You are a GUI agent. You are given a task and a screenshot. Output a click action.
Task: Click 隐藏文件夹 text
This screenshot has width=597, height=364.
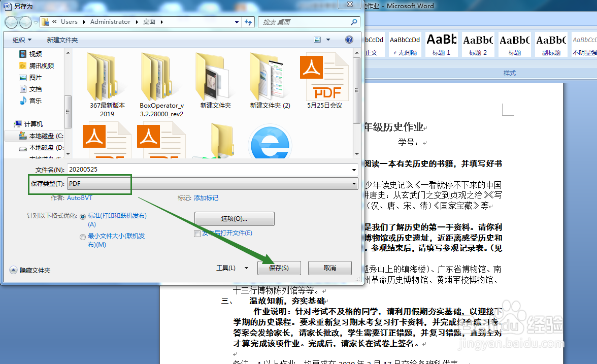click(35, 270)
